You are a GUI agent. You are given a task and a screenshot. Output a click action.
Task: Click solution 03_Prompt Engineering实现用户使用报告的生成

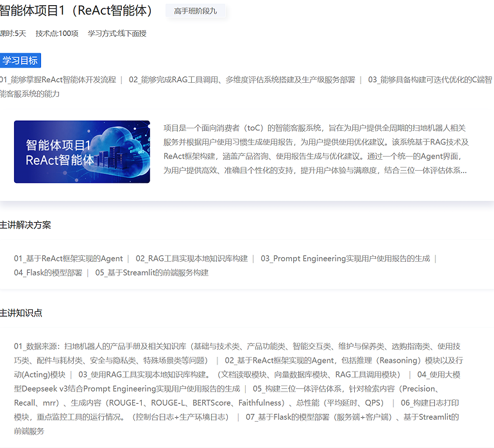[345, 259]
